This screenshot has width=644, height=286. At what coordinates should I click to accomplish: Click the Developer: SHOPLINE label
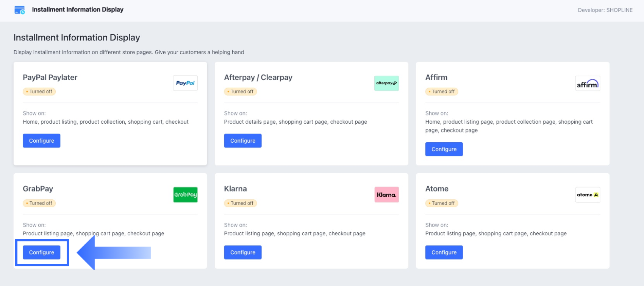(605, 10)
